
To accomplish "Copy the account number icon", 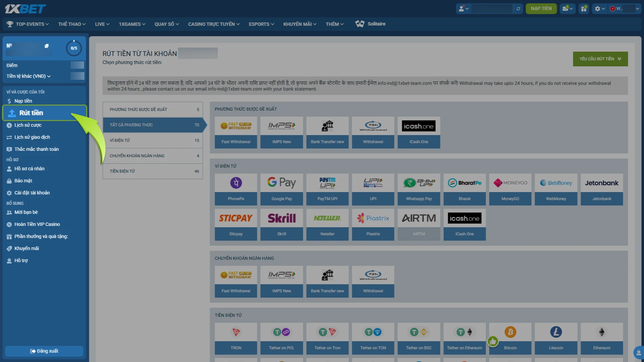I will tap(47, 46).
